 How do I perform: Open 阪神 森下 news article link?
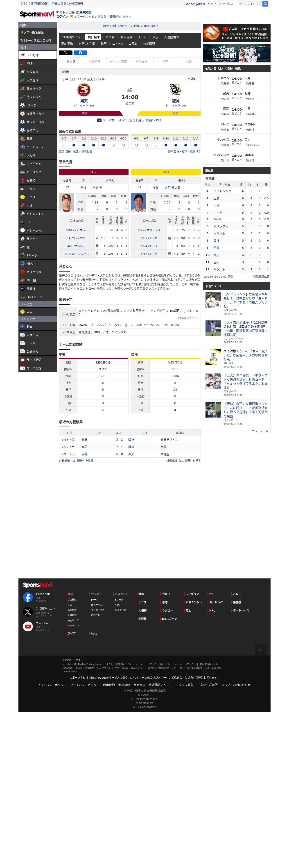pyautogui.click(x=246, y=410)
